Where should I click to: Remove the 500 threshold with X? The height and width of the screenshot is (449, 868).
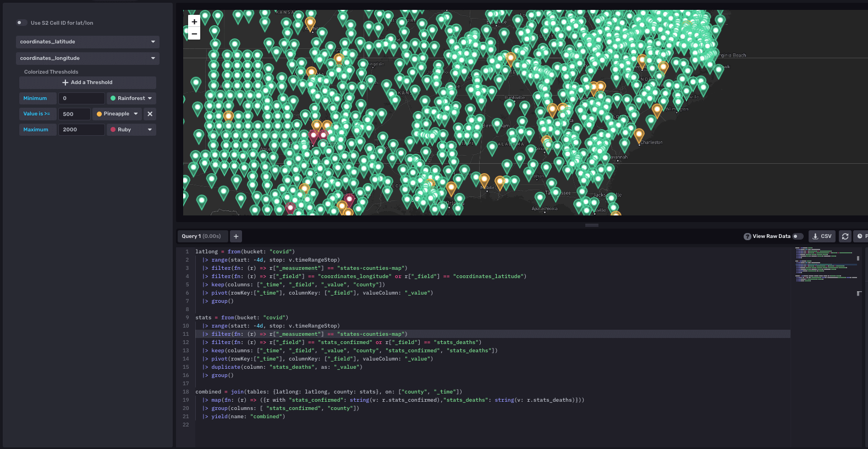pos(150,114)
